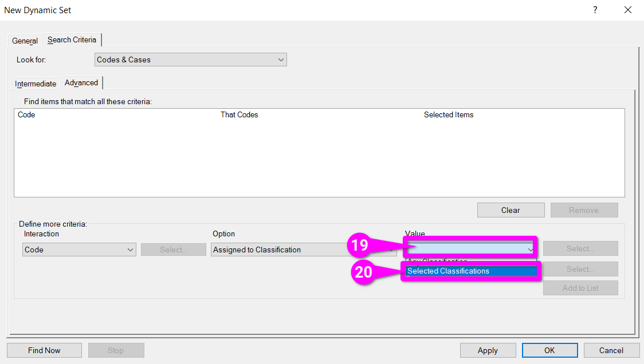Viewport: 644px width, 364px height.
Task: Switch to the General tab
Action: coord(25,41)
